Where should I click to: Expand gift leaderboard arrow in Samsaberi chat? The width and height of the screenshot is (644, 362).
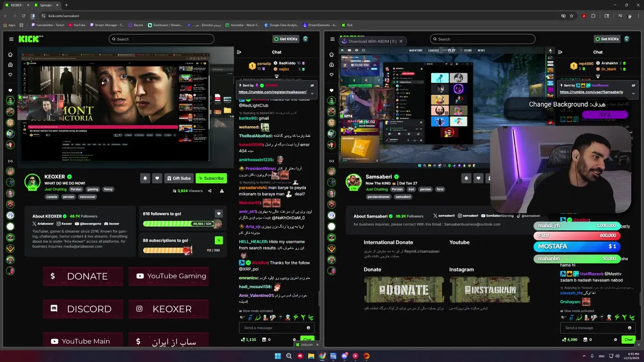598,76
